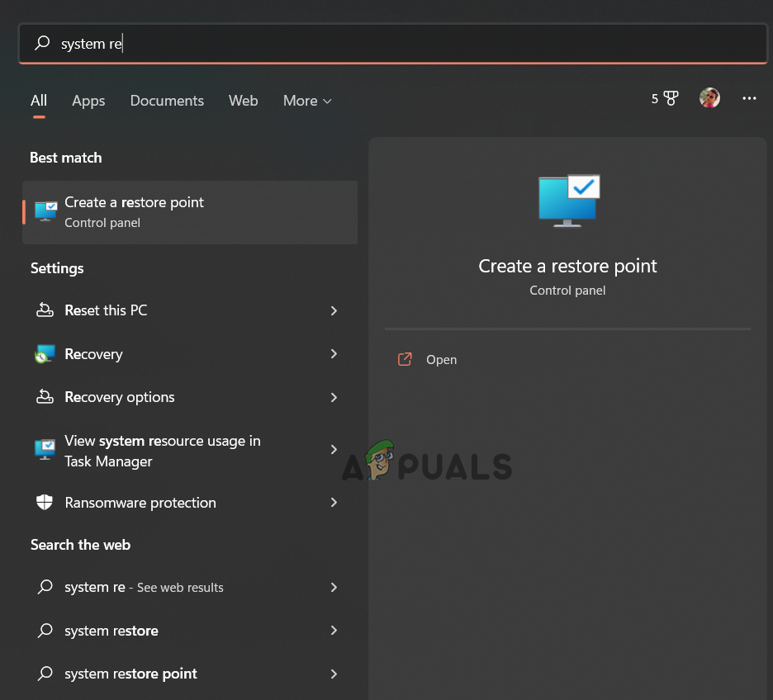Click the magnifier icon in search box
This screenshot has height=700, width=773.
tap(42, 43)
